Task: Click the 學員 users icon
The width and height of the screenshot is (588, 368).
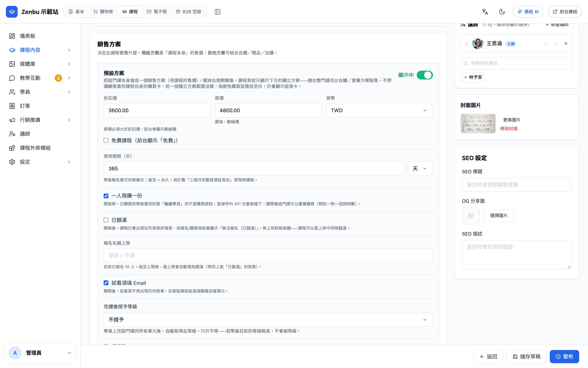Action: pos(12,92)
